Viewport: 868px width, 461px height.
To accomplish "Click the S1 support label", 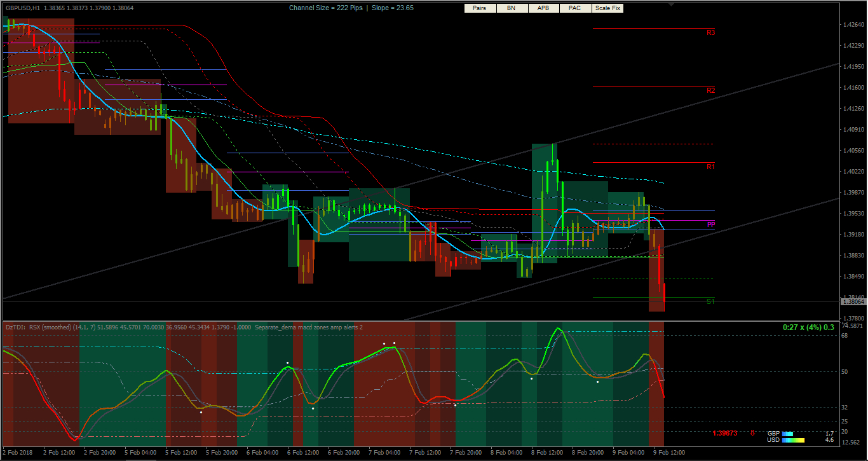I will 711,301.
